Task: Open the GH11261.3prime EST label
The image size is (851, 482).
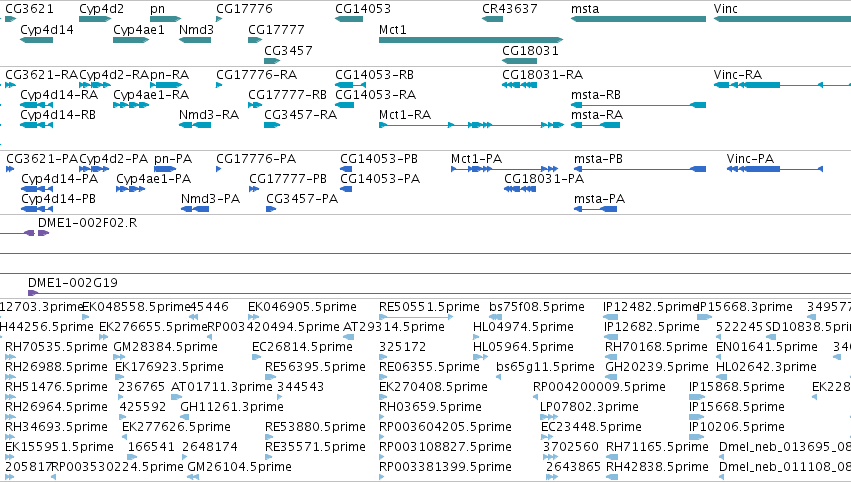Action: [232, 407]
